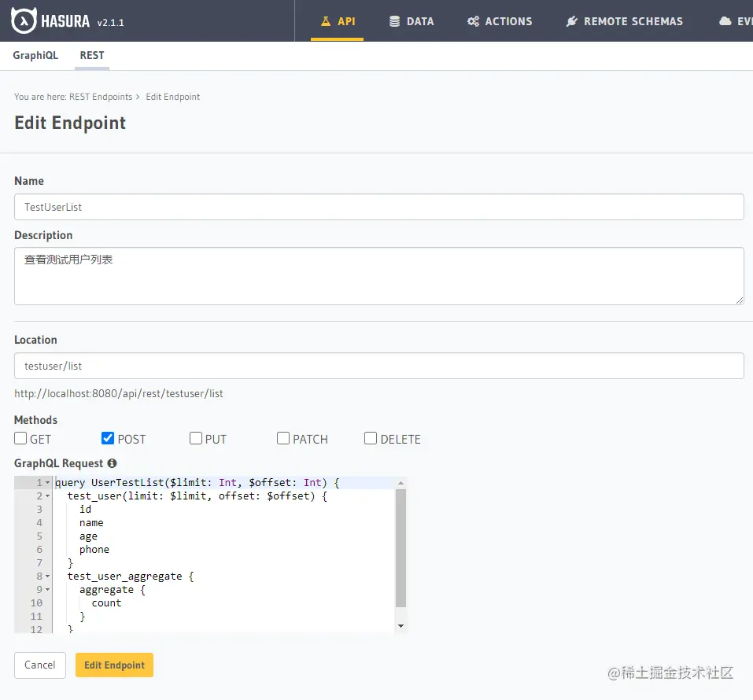The image size is (753, 700).
Task: Click the Remote Schemas plug icon
Action: pos(571,21)
